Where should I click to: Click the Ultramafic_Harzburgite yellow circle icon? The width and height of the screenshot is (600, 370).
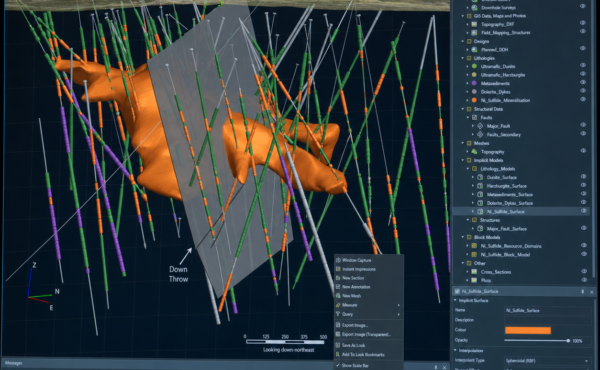click(474, 75)
